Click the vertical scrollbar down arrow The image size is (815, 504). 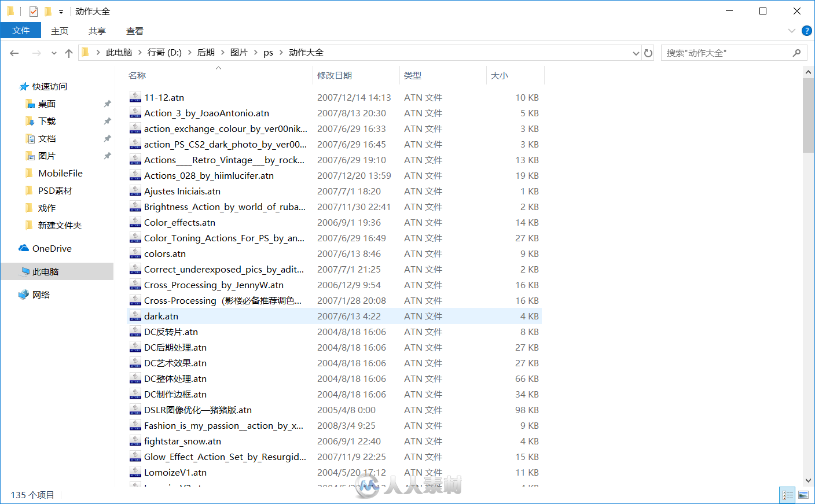[809, 480]
